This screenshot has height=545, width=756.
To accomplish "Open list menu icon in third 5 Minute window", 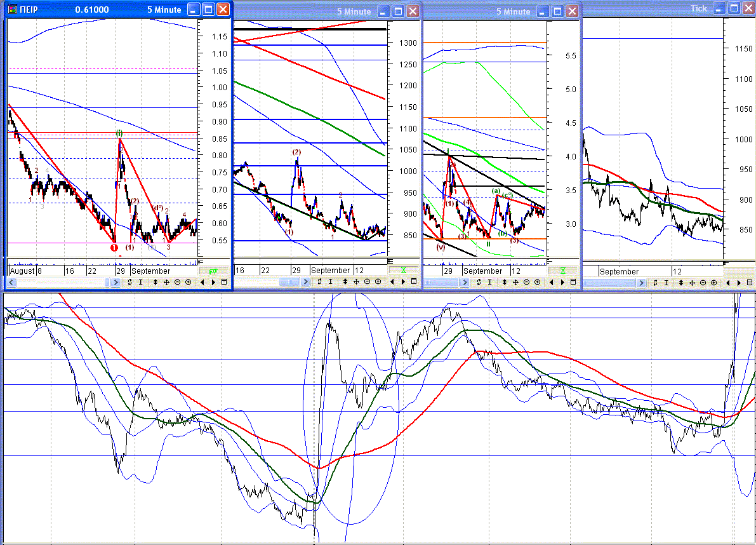I will (573, 281).
